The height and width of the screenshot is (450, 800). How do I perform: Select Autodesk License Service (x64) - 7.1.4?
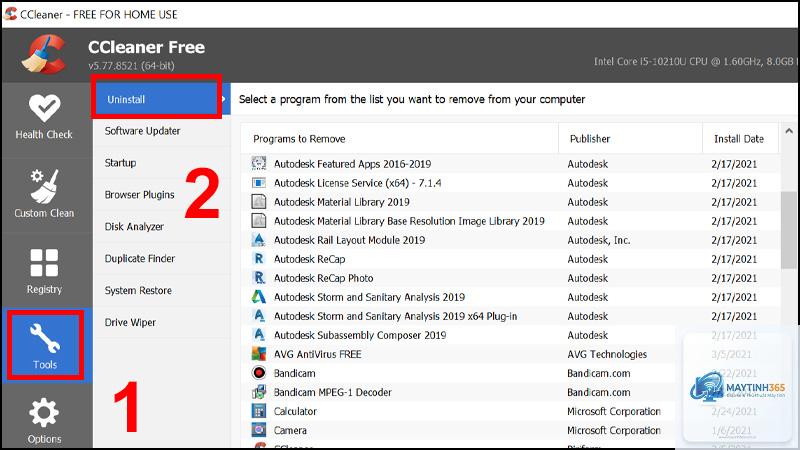tap(510, 183)
